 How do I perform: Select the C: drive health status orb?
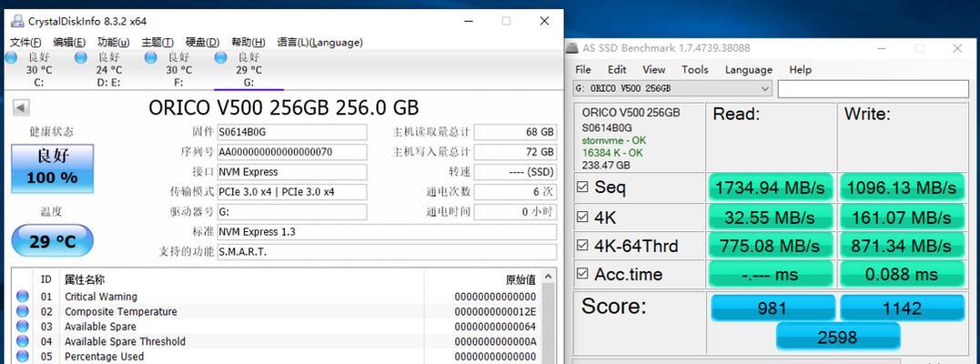tap(11, 58)
